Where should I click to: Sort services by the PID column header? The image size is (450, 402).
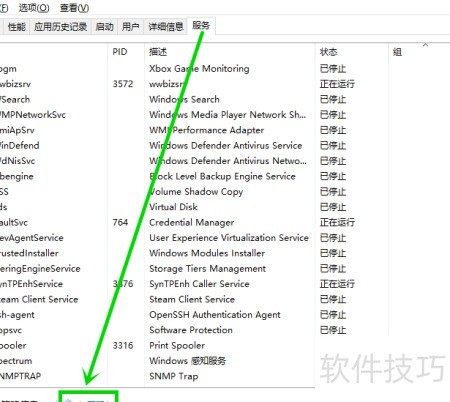pyautogui.click(x=120, y=52)
